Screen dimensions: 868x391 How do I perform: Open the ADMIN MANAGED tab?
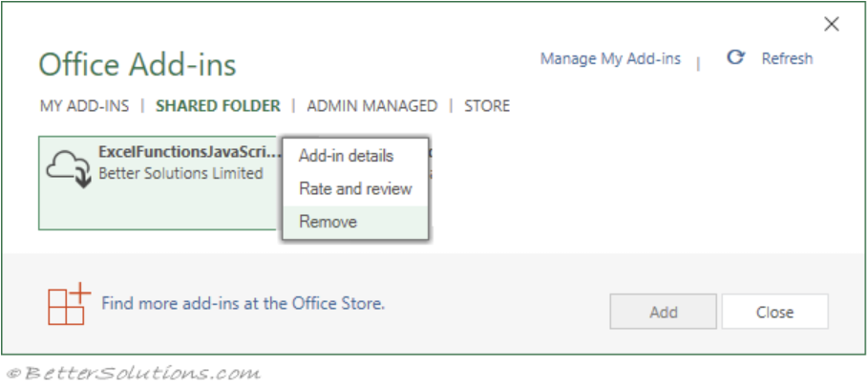click(x=371, y=106)
